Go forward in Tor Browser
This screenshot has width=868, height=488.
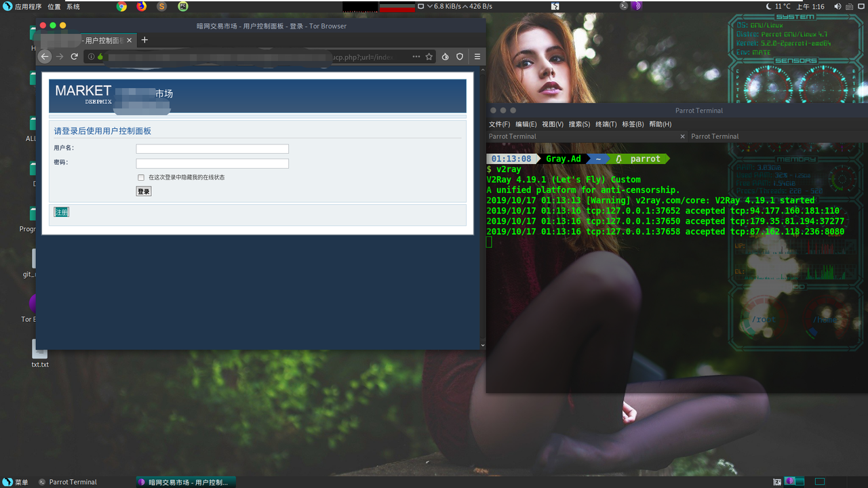pyautogui.click(x=60, y=57)
